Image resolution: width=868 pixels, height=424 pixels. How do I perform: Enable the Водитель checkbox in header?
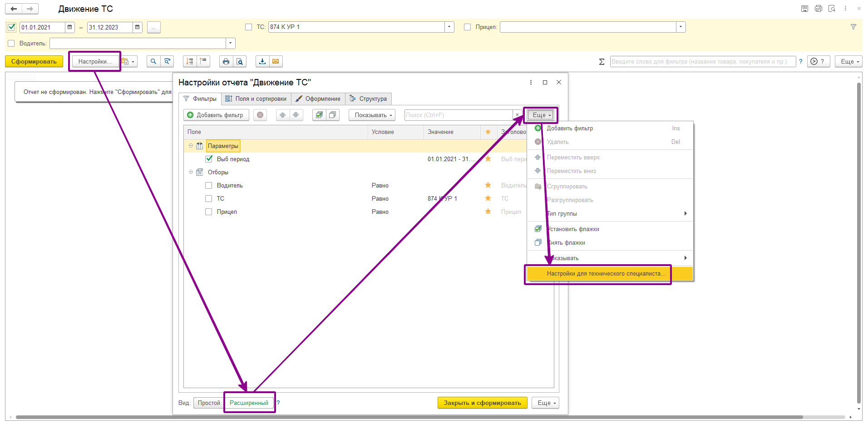pos(11,44)
